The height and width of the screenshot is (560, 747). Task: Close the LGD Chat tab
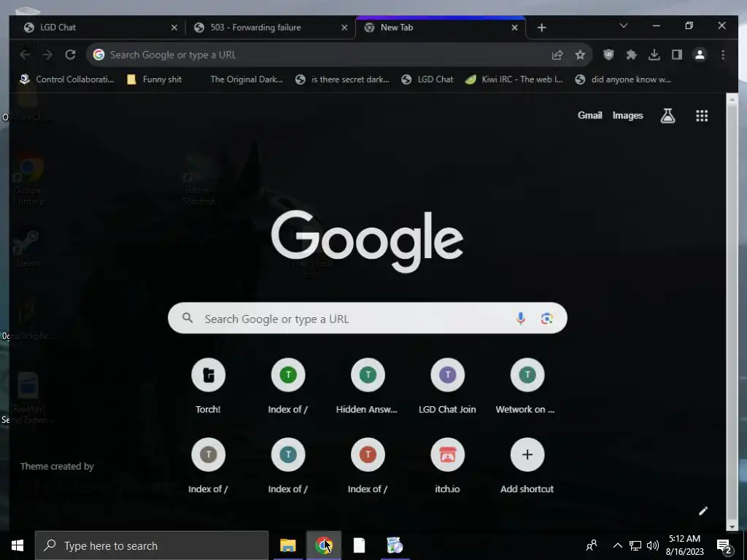point(174,28)
